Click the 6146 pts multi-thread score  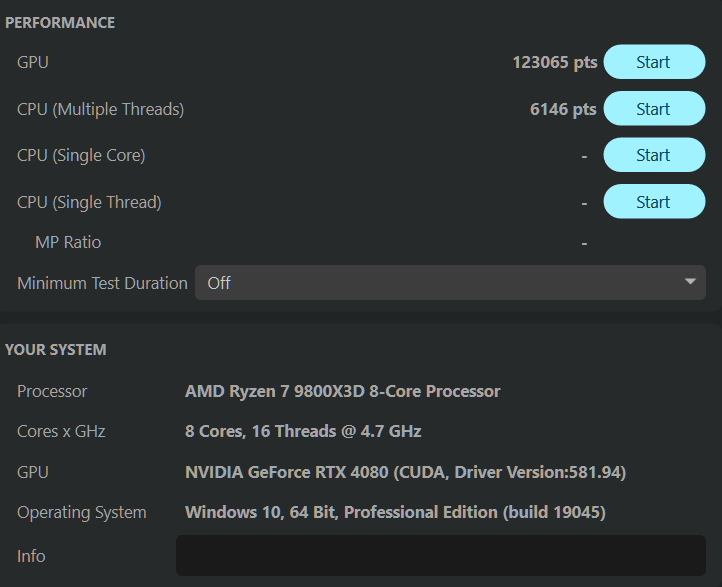[563, 109]
